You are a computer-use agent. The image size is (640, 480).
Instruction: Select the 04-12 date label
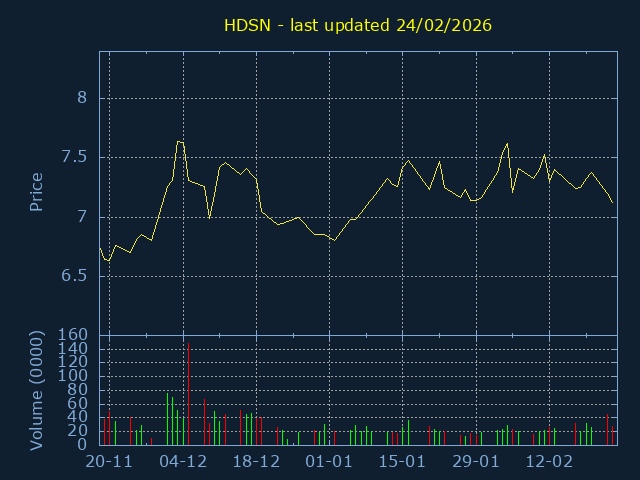click(183, 462)
